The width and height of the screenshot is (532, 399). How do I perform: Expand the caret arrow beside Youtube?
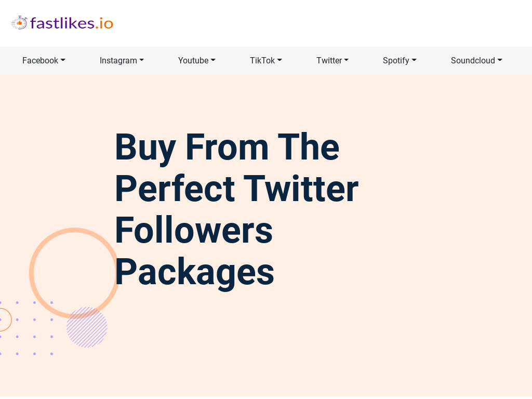pos(213,60)
